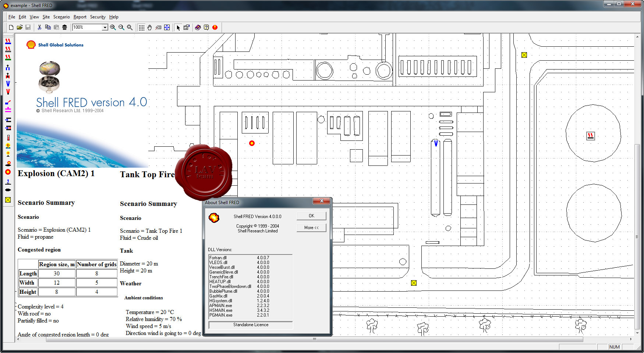Open the Site menu
Image resolution: width=644 pixels, height=353 pixels.
46,17
